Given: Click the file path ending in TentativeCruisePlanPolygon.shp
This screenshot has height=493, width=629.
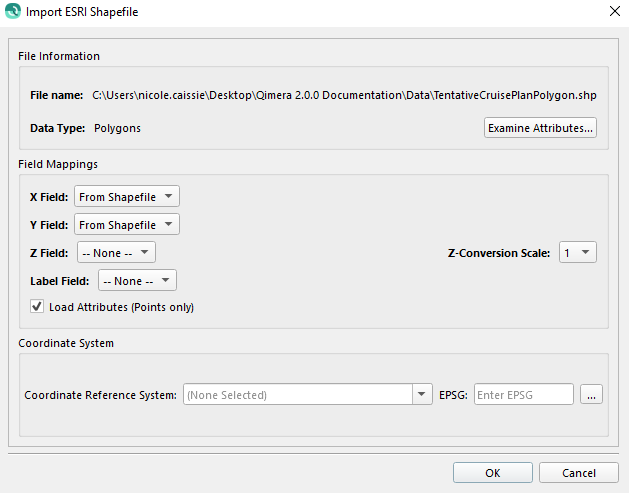Looking at the screenshot, I should [x=344, y=95].
